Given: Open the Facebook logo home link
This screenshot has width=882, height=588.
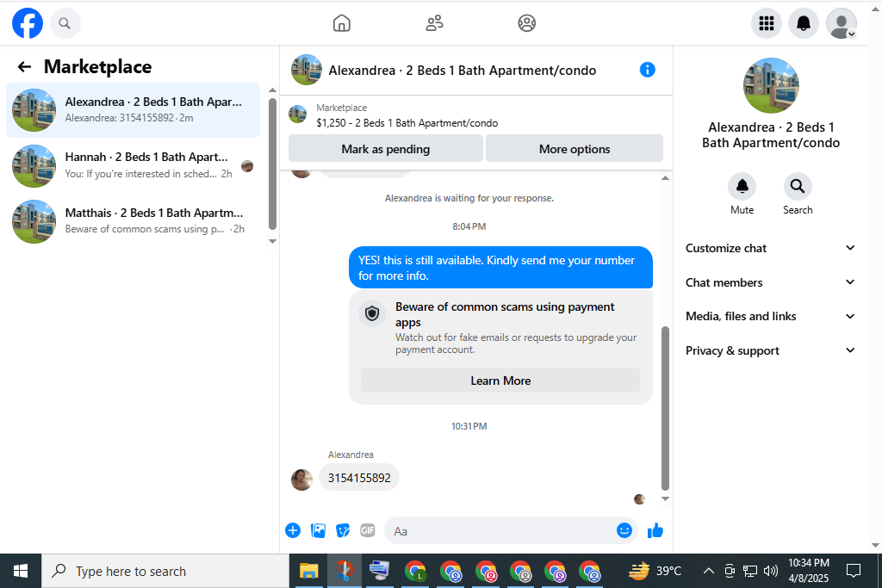Looking at the screenshot, I should [28, 23].
